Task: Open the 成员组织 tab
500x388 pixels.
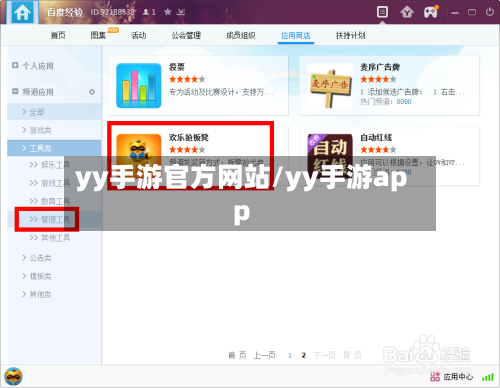Action: click(x=241, y=35)
